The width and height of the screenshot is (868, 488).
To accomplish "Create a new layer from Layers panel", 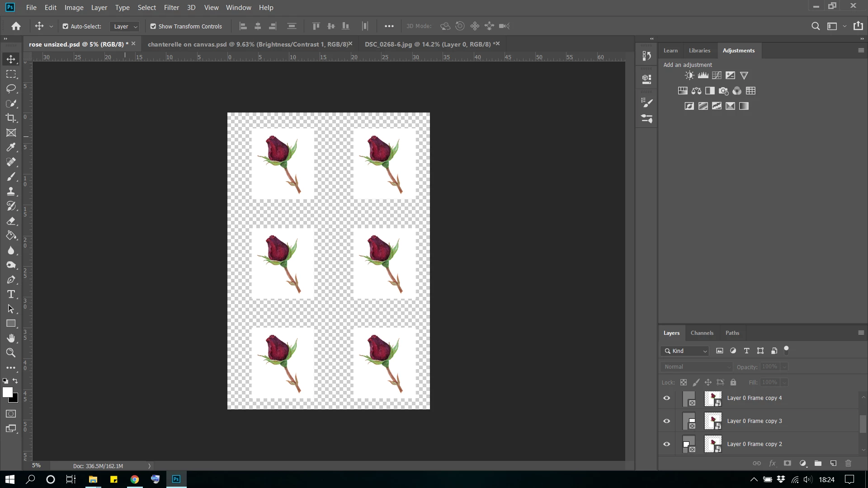I will pyautogui.click(x=833, y=463).
